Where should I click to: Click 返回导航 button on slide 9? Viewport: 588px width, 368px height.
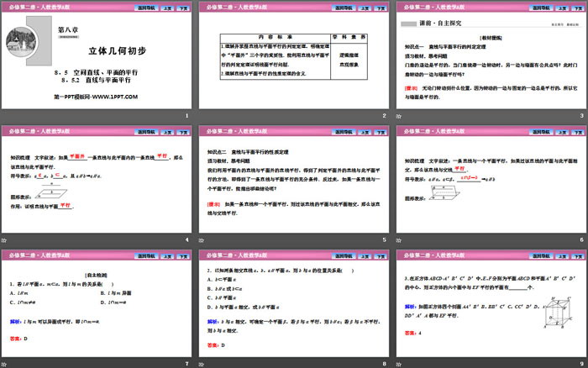[x=541, y=256]
